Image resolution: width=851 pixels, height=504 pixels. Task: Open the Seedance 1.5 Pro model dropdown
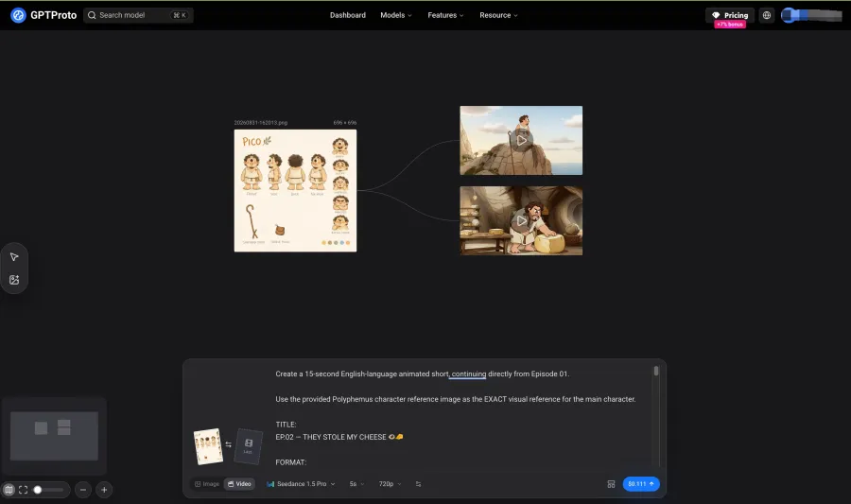click(301, 484)
